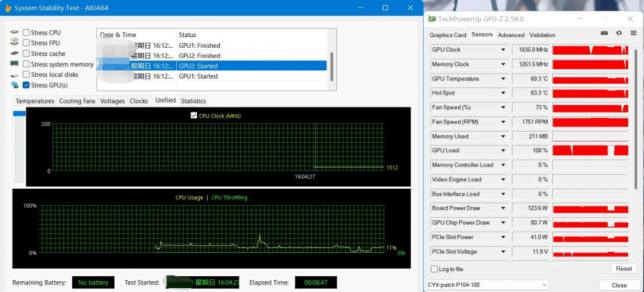Select the GPU2: Finished log row
The height and width of the screenshot is (292, 644).
coord(211,55)
